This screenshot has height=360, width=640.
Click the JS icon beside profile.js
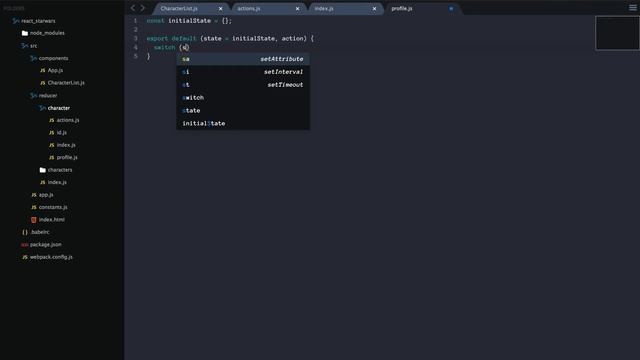click(51, 158)
